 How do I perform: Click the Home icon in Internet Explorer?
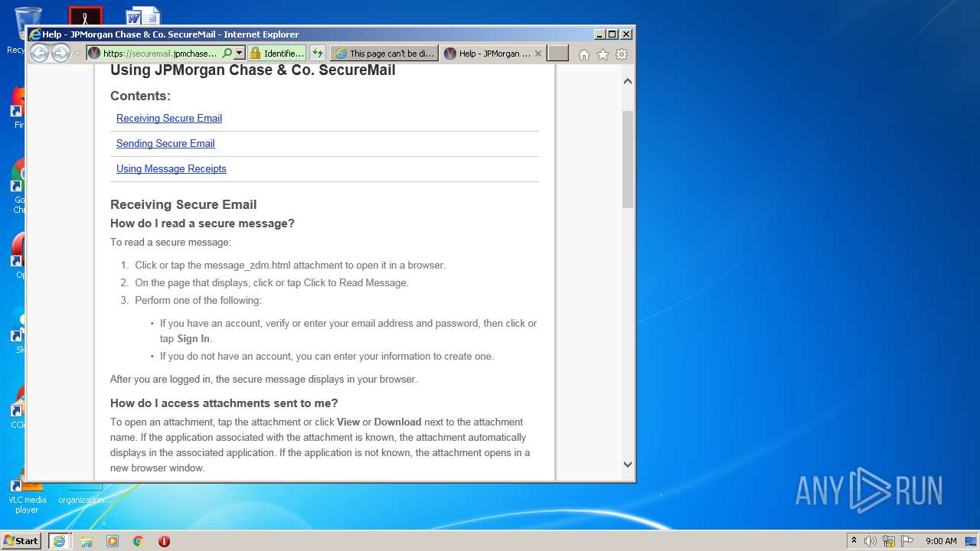(584, 54)
